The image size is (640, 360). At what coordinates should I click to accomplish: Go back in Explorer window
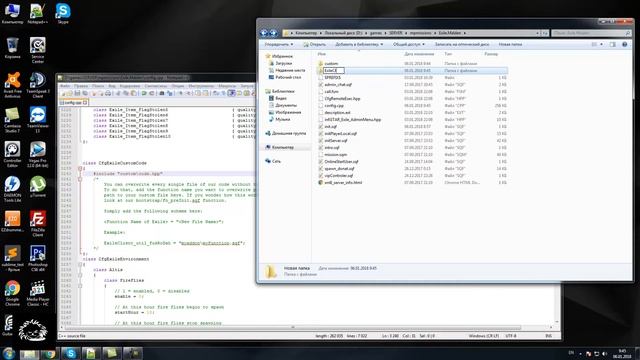point(264,33)
